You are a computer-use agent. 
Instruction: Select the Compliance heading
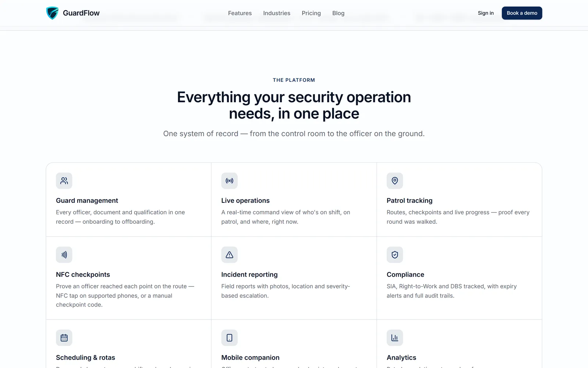(405, 275)
